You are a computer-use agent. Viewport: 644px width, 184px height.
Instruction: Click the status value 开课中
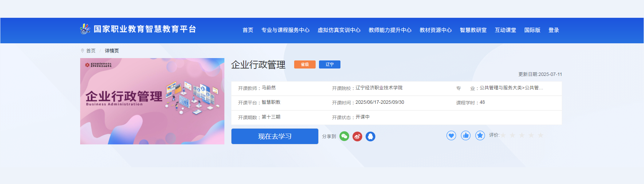pyautogui.click(x=363, y=117)
